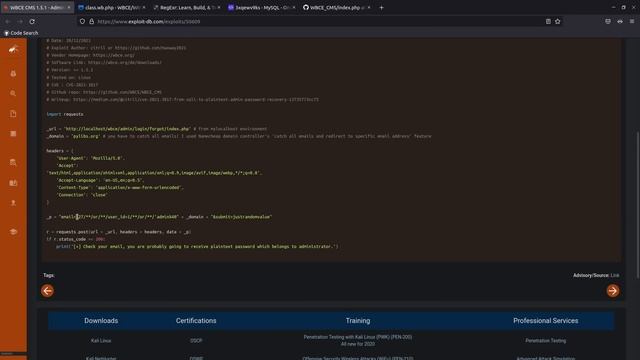Open the Submissions upload icon in sidebar
640x360 pixels.
(13, 203)
